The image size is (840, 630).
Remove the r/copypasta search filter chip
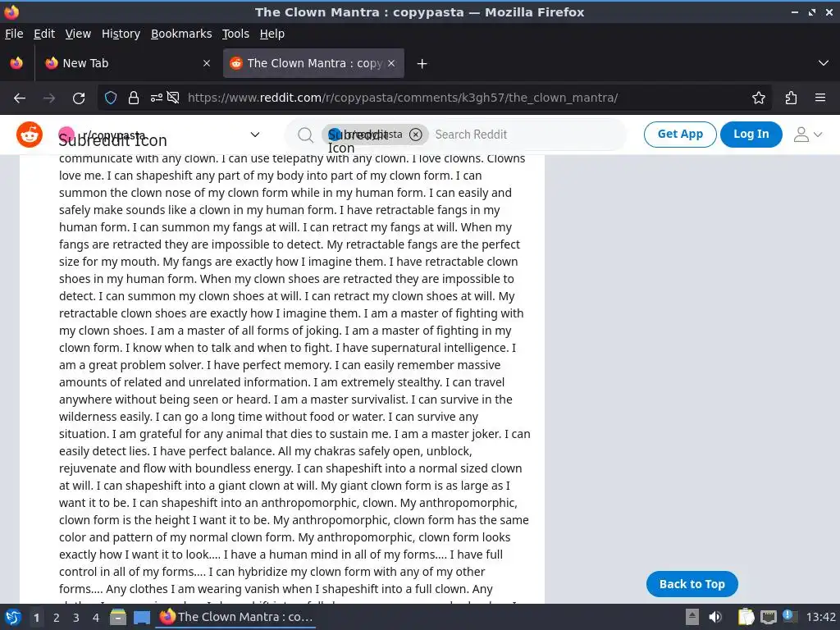pos(415,135)
